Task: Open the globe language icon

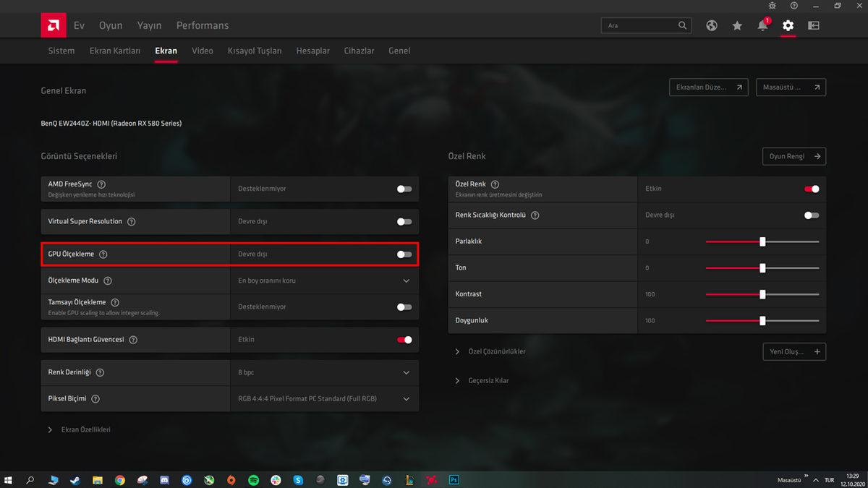Action: [711, 25]
